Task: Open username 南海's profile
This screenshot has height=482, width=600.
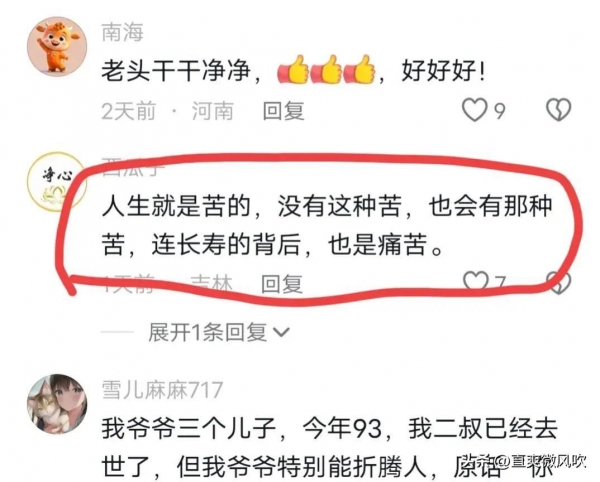Action: click(123, 32)
